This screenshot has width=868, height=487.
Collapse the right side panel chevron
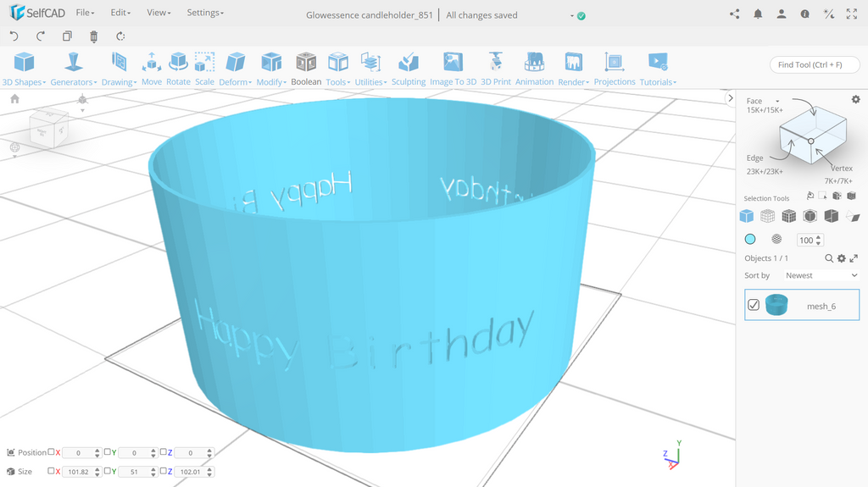(730, 98)
